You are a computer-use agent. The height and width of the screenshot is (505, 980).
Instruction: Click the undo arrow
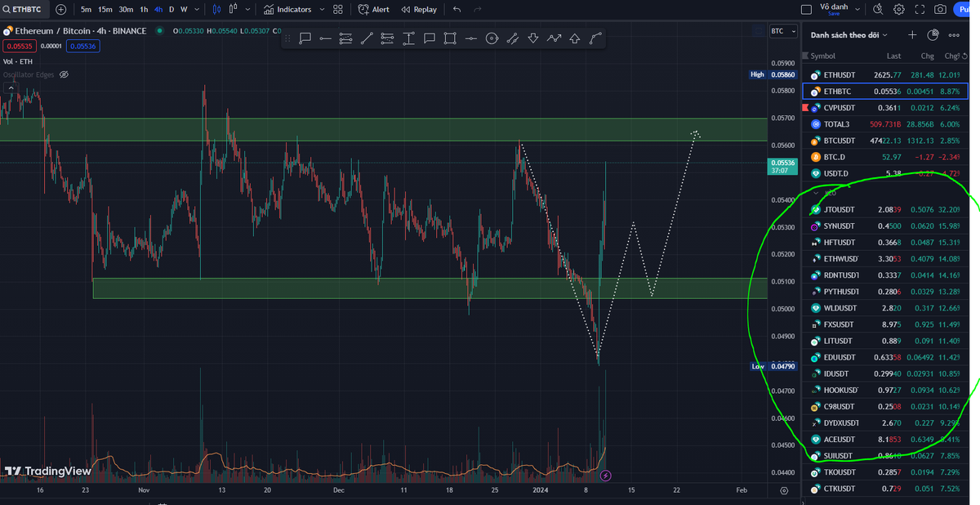tap(457, 9)
